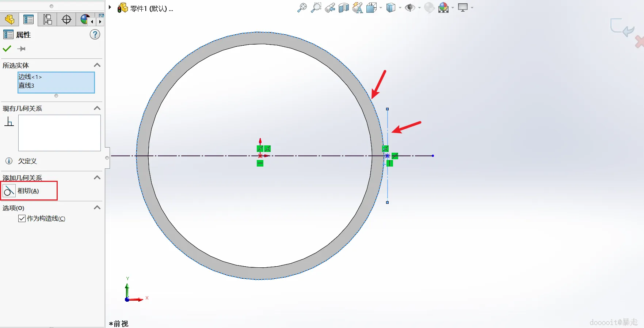Select the horizontal centerline's right endpoint
The image size is (644, 328).
tap(433, 156)
